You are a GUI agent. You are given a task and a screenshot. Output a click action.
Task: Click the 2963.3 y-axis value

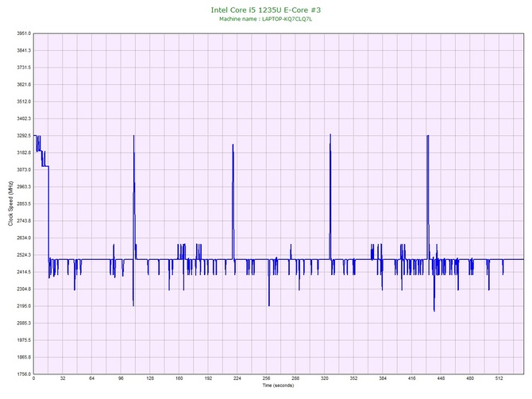tap(24, 187)
